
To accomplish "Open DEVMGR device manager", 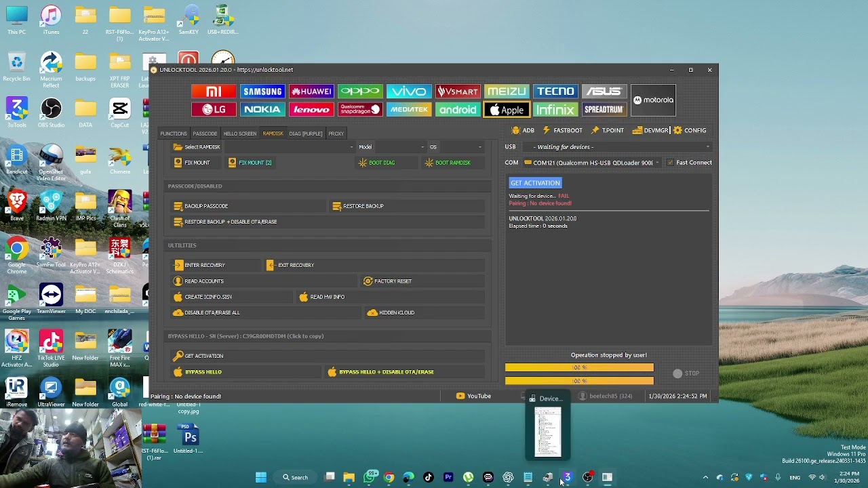I will (x=650, y=130).
